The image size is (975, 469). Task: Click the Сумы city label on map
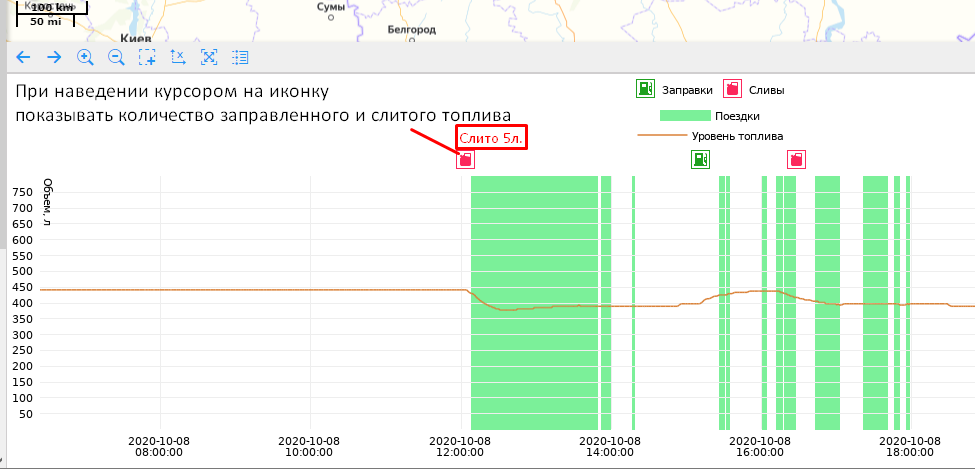tap(330, 7)
